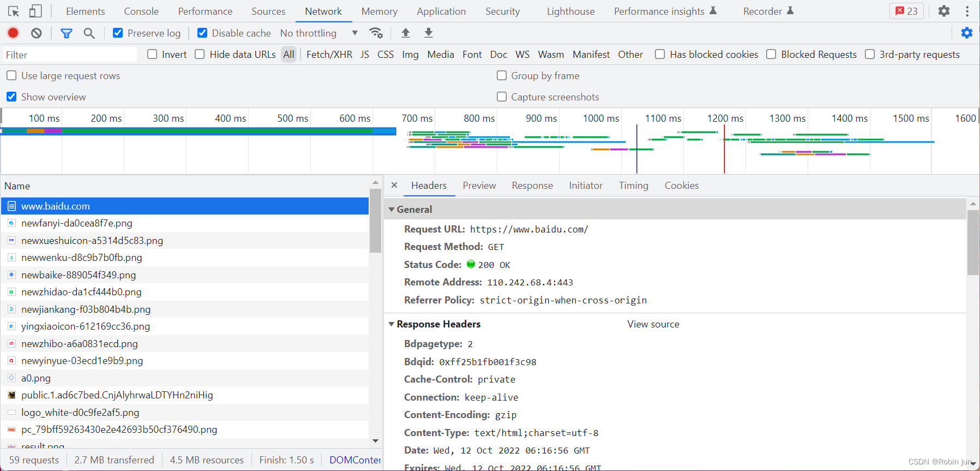Select the All filter type

pyautogui.click(x=288, y=55)
